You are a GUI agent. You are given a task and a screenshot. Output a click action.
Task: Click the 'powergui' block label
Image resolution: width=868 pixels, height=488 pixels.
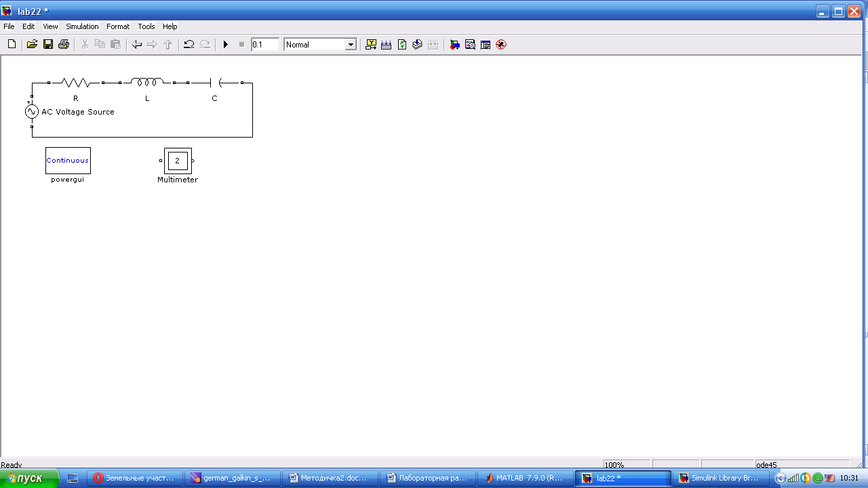coord(68,180)
